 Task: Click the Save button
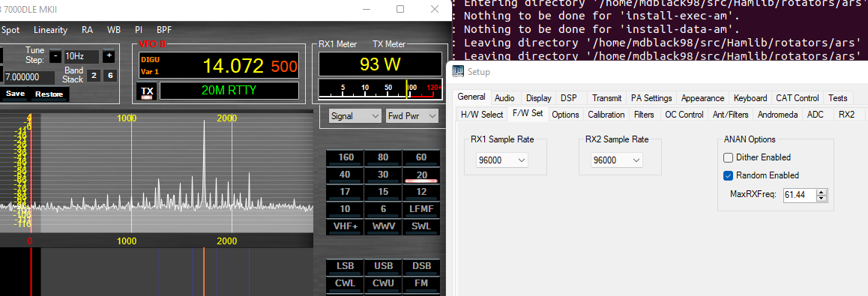(15, 94)
